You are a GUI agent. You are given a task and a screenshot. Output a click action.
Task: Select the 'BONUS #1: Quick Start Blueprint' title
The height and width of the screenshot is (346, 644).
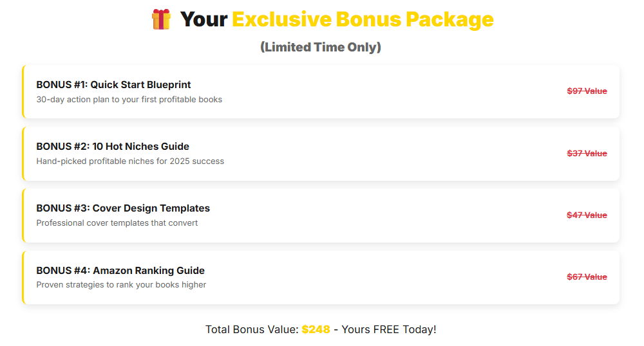(113, 84)
